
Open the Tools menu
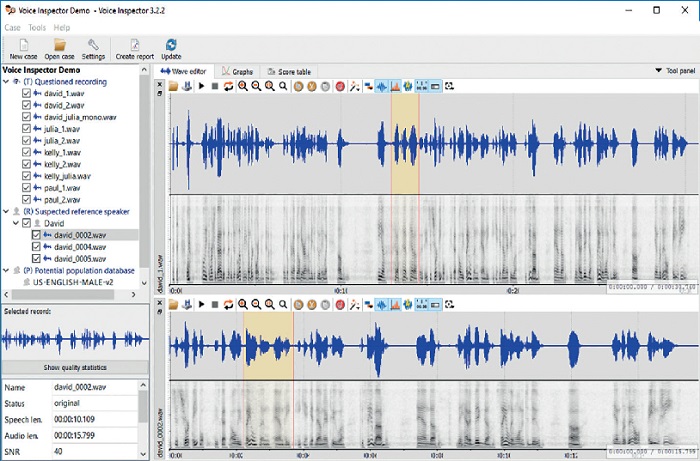tap(37, 27)
